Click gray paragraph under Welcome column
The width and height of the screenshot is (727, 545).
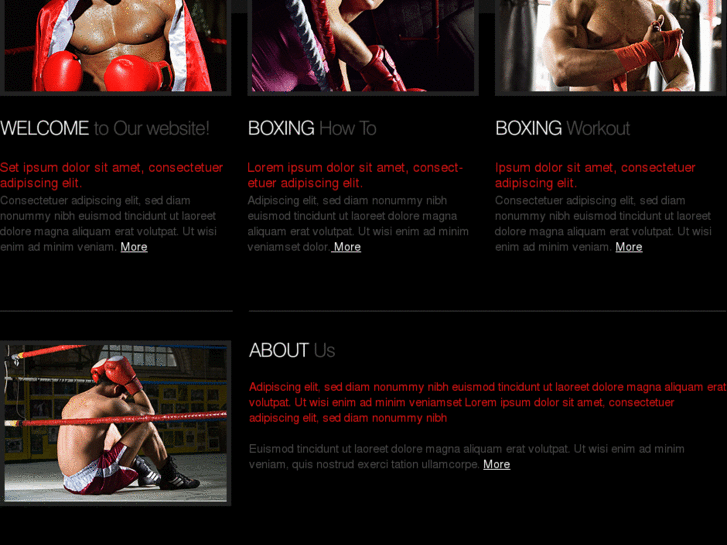pos(108,224)
